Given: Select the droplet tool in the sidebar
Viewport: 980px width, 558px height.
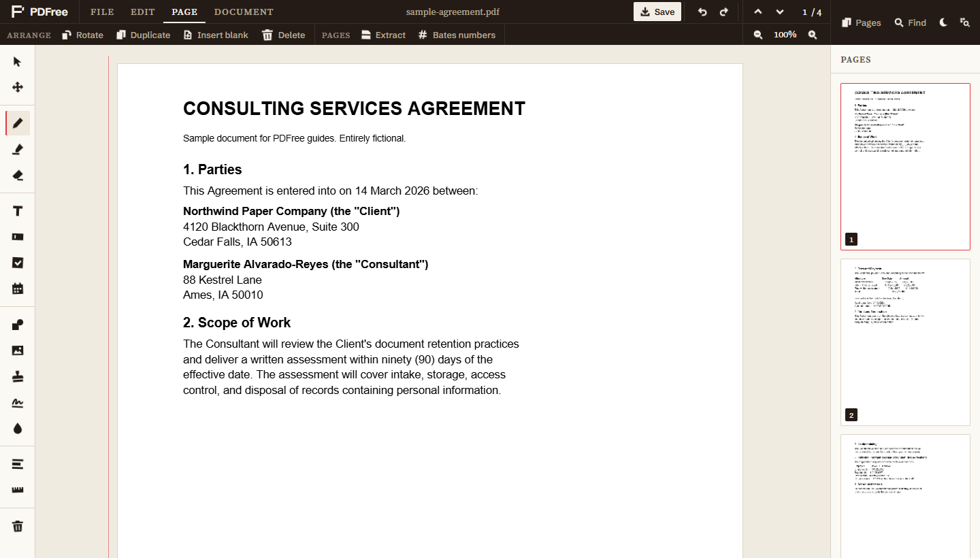Looking at the screenshot, I should 18,428.
